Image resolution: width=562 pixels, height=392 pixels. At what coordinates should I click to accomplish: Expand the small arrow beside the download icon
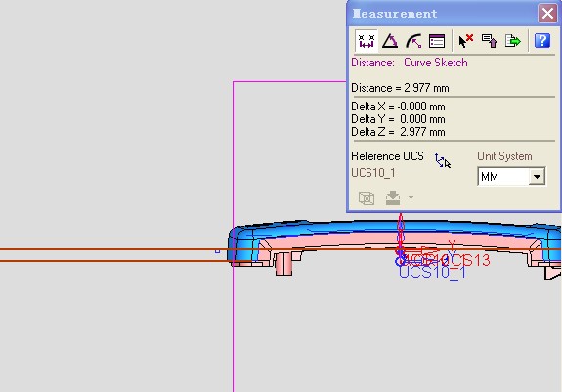411,197
